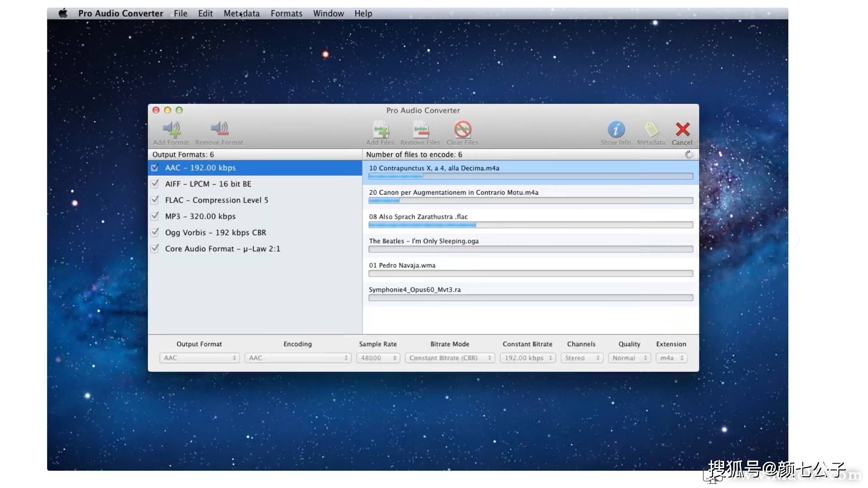The image size is (868, 488).
Task: Open the Window menu
Action: coord(329,14)
